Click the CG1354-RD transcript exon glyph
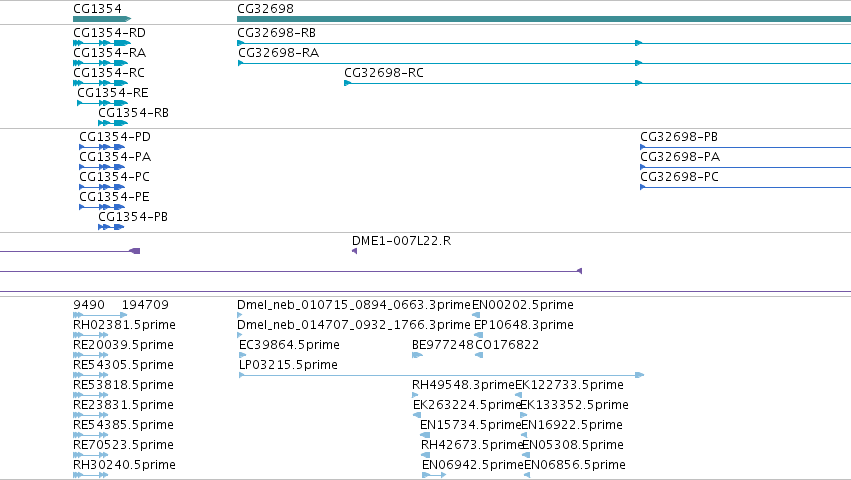 [102, 43]
